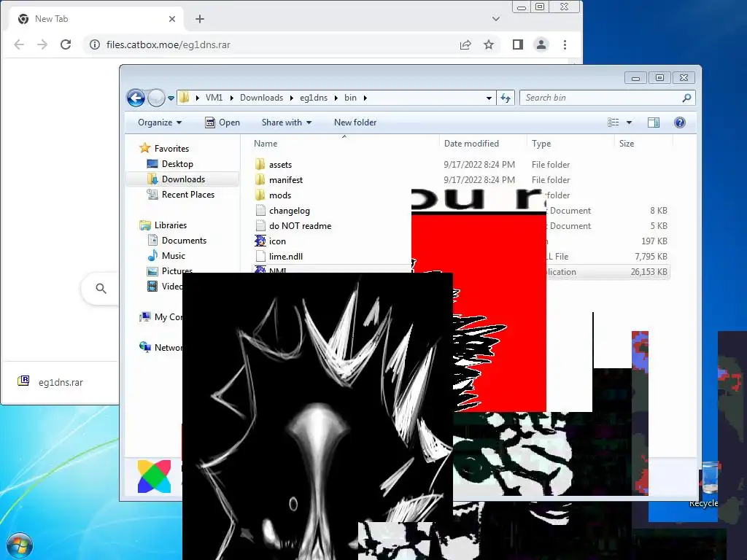
Task: Expand Chrome tab search chevron
Action: click(496, 19)
